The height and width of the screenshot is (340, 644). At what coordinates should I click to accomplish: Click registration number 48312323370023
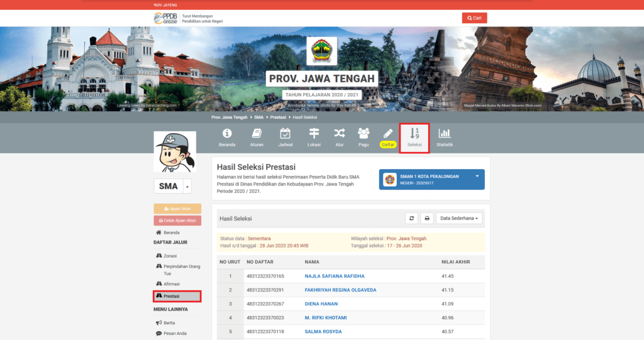click(265, 318)
